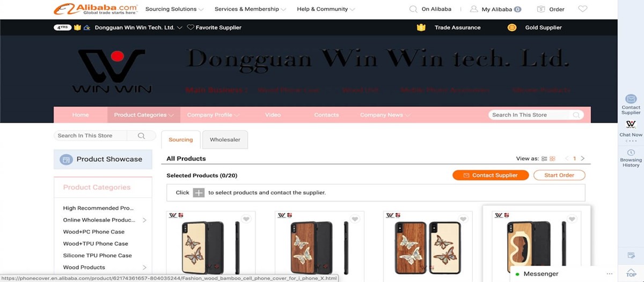Open Browsing History clock icon
The width and height of the screenshot is (644, 282).
[631, 153]
